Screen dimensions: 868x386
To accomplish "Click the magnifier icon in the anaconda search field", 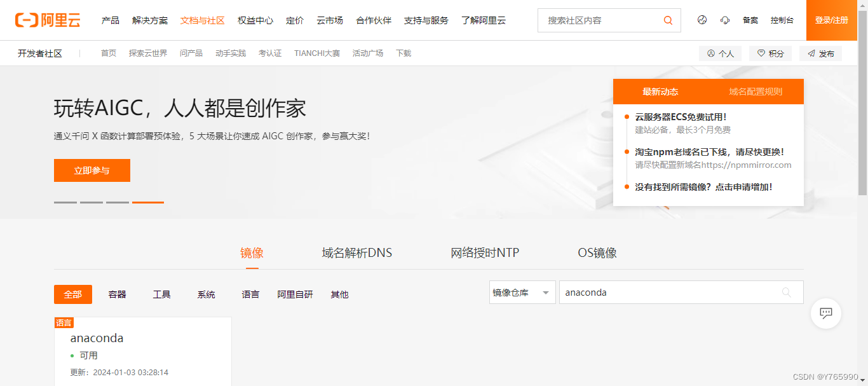I will (787, 293).
